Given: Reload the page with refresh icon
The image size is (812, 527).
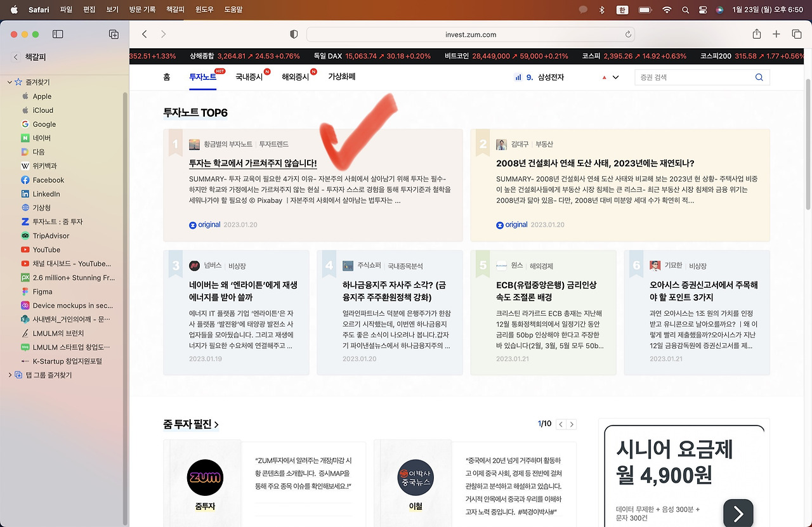Looking at the screenshot, I should [x=628, y=34].
